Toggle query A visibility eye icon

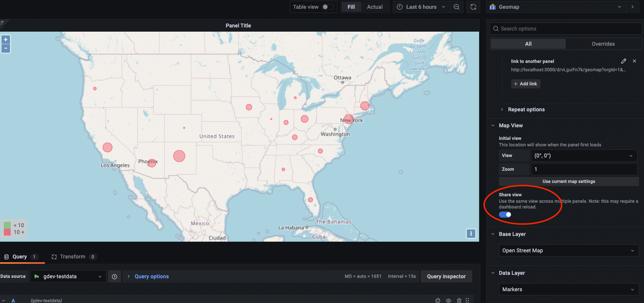(x=449, y=300)
